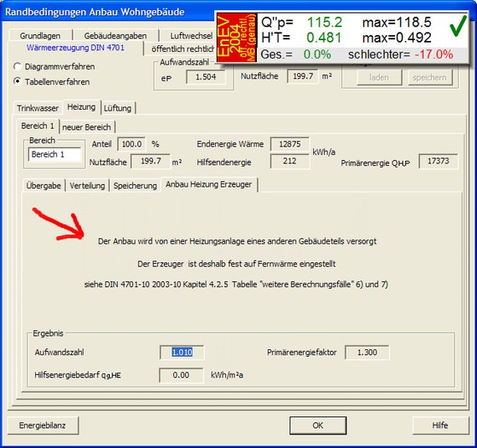Select the Tabellenverfahren radio button

point(18,81)
